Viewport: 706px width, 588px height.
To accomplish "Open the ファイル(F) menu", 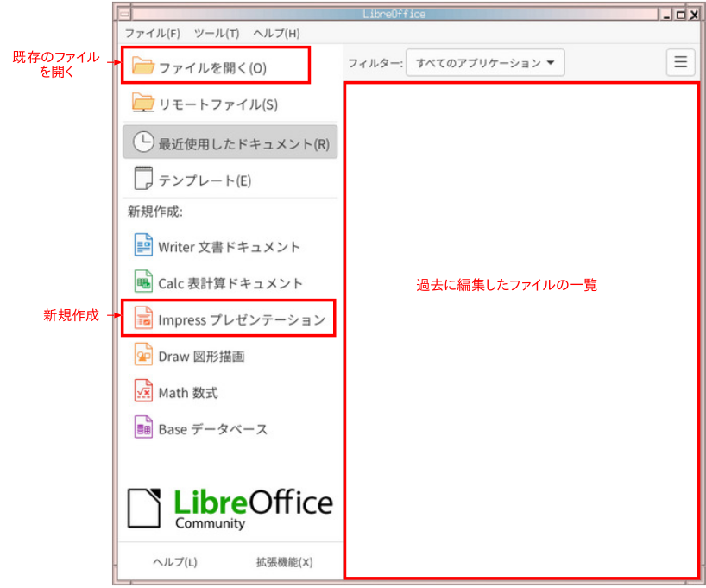I will [152, 34].
